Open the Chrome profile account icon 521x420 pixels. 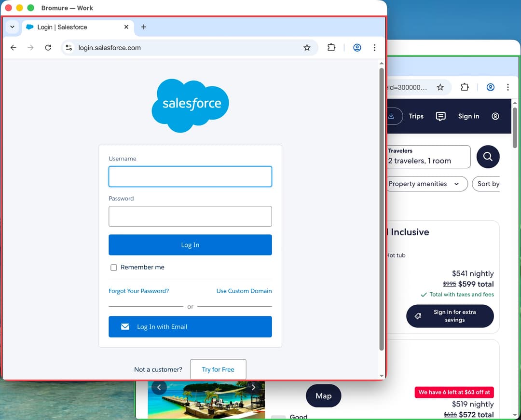(356, 47)
